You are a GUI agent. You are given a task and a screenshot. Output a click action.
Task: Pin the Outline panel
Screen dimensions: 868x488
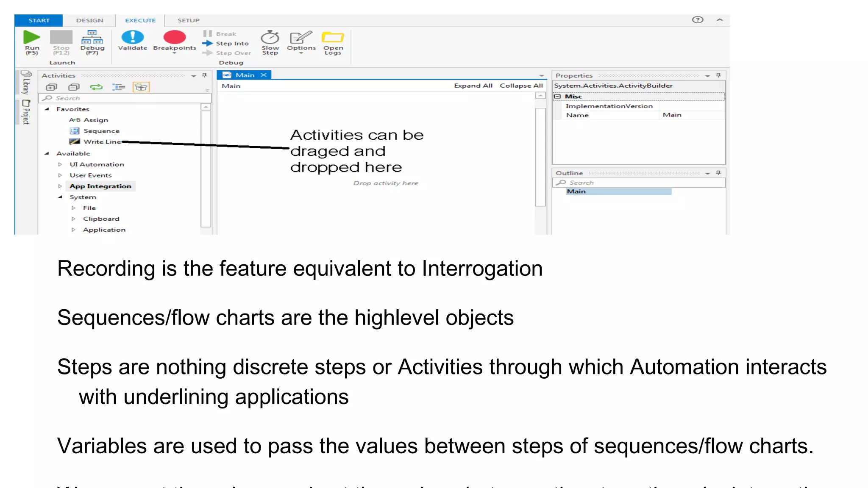click(x=718, y=173)
